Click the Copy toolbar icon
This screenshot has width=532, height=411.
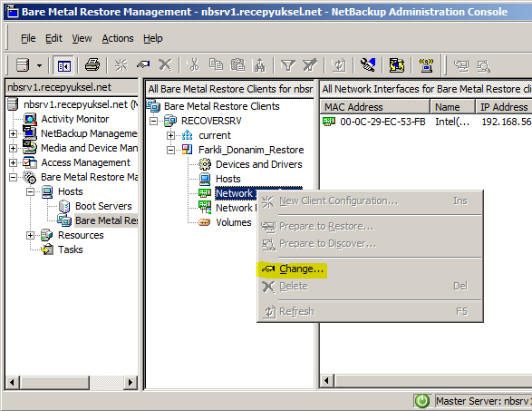pos(216,64)
